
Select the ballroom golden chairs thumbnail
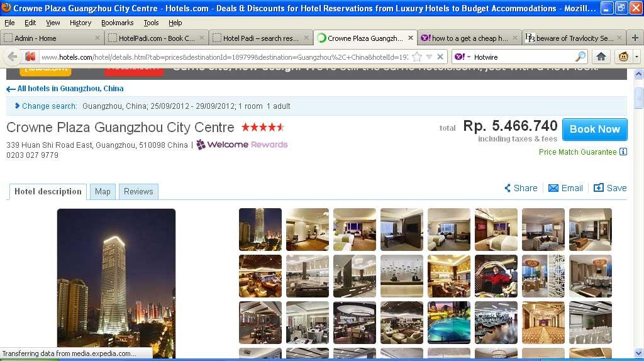[x=543, y=323]
